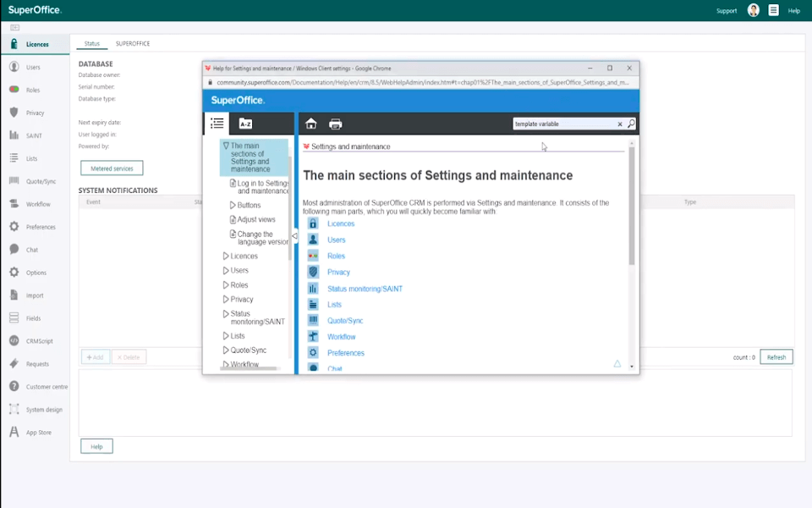Run the help search magnifier icon
The width and height of the screenshot is (812, 508).
coord(631,124)
